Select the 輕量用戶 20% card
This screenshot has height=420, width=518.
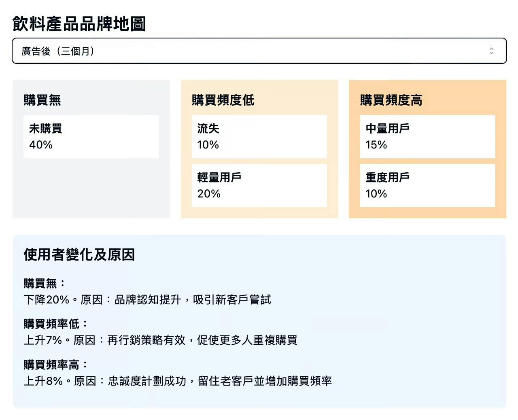259,185
